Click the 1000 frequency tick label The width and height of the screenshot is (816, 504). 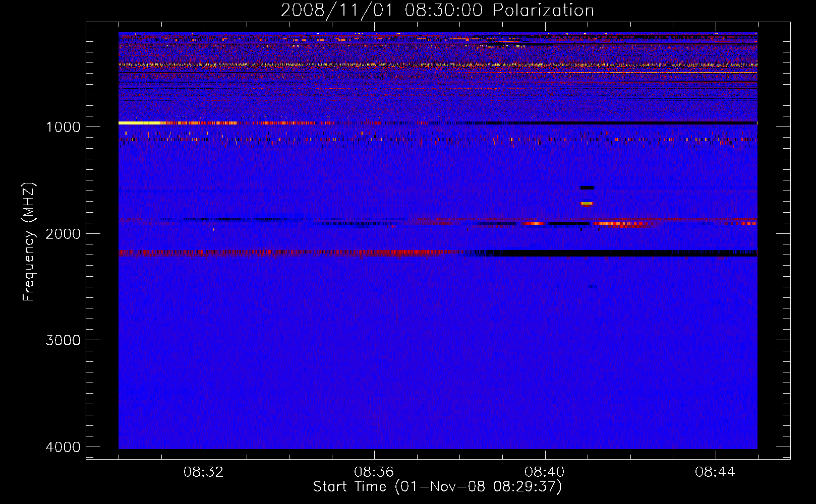pos(63,127)
